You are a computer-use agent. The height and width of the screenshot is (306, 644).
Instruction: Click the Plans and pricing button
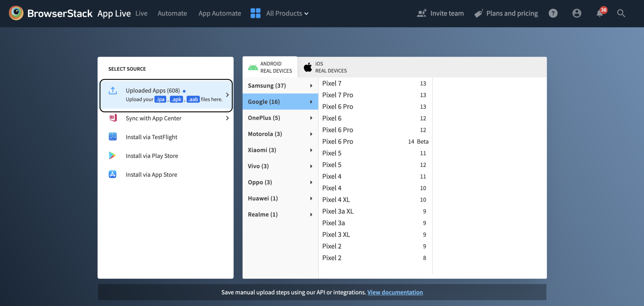pos(512,13)
